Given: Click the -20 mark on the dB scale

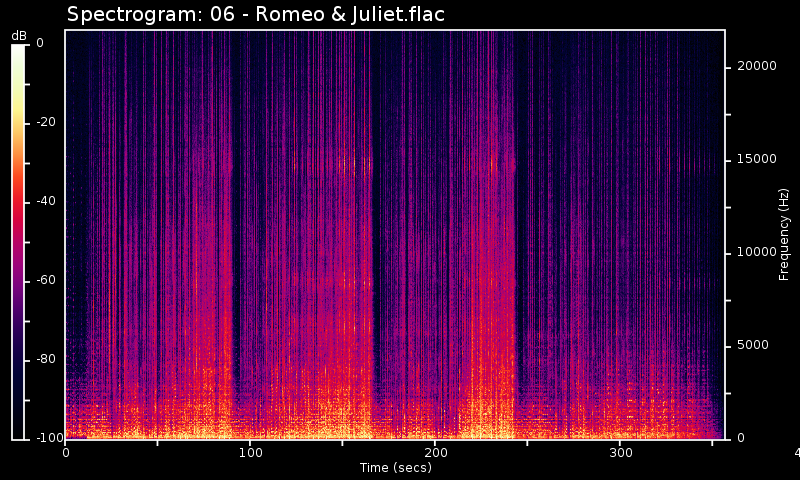Looking at the screenshot, I should point(47,122).
